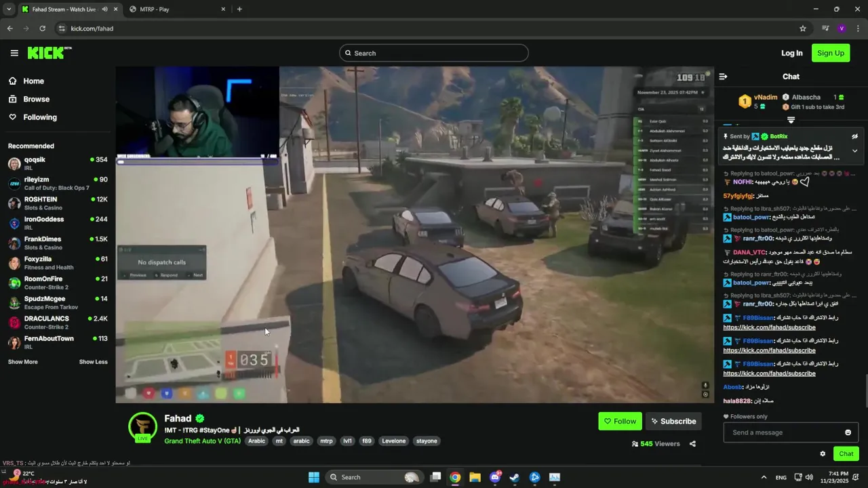Open the tab search dropdown
868x488 pixels.
click(9, 9)
